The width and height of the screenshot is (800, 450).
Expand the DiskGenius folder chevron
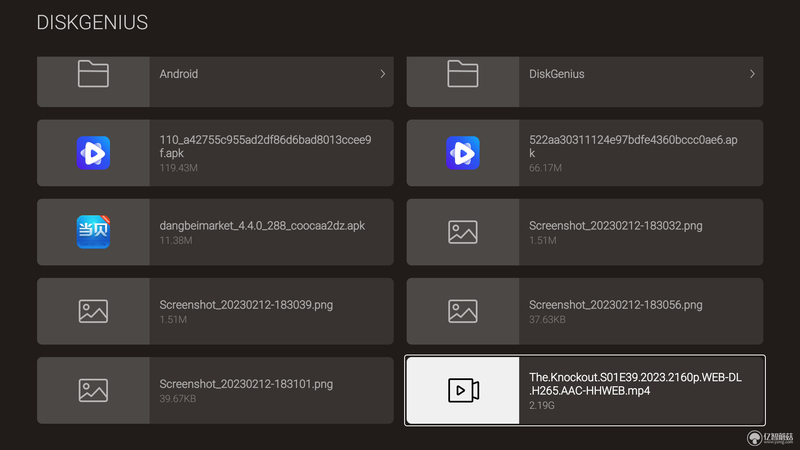(752, 74)
